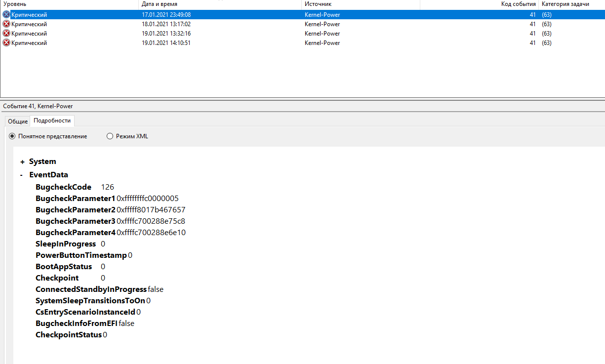
Task: Click value 0xffffffffc0000005
Action: [148, 199]
